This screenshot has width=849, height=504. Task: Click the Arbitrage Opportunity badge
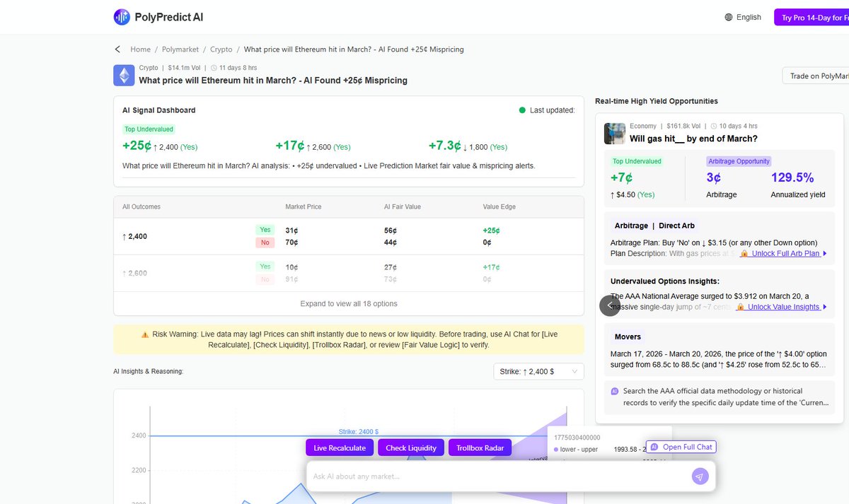tap(739, 161)
